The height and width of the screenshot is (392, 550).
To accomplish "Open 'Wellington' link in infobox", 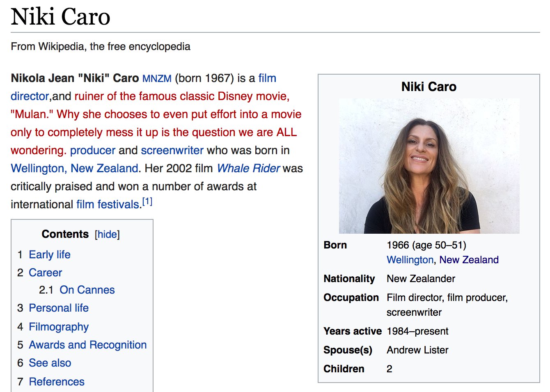I will [410, 260].
